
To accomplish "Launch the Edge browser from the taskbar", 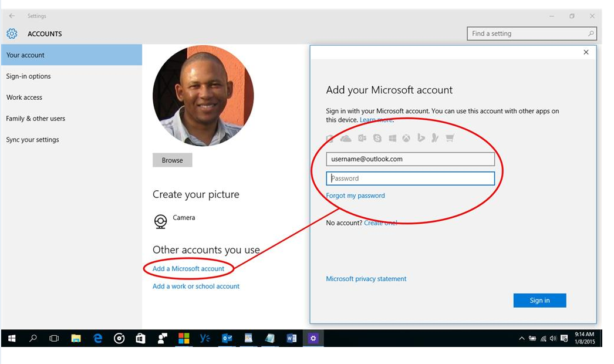I will pyautogui.click(x=98, y=338).
